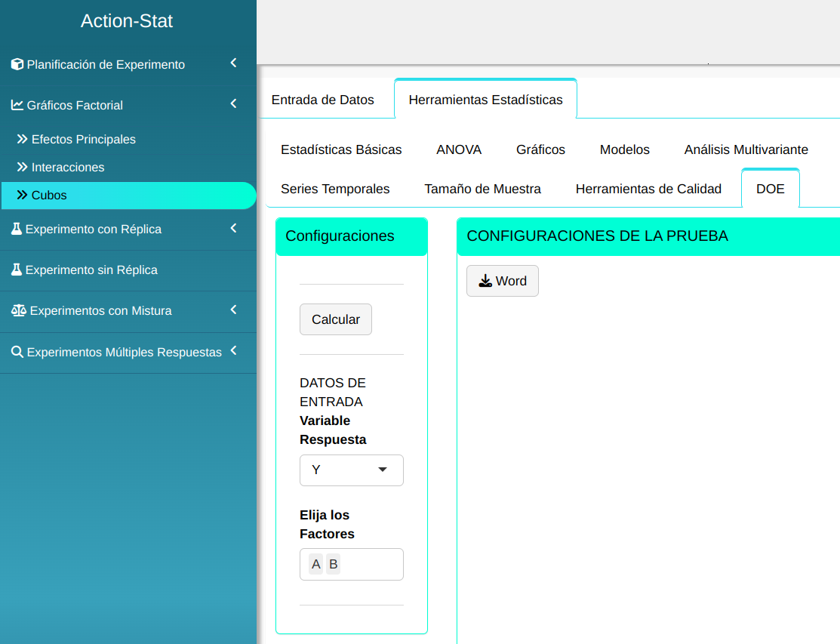
Task: Open the ANOVA tab
Action: tap(459, 149)
